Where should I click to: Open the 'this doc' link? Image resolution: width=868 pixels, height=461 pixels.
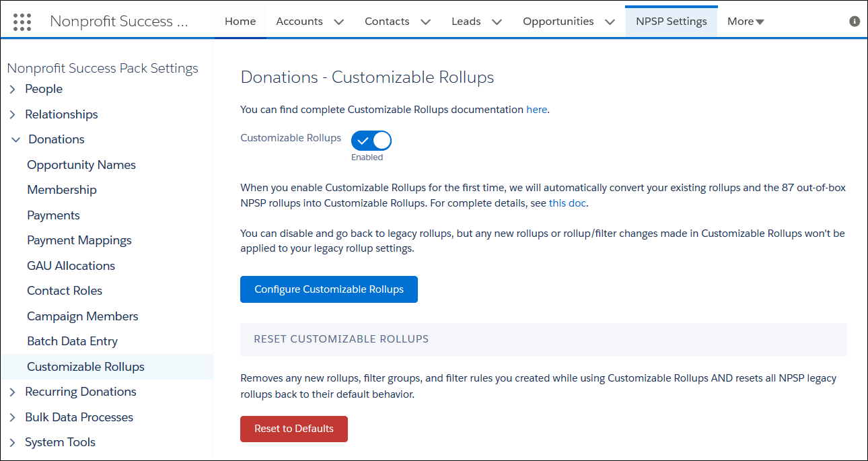coord(567,203)
